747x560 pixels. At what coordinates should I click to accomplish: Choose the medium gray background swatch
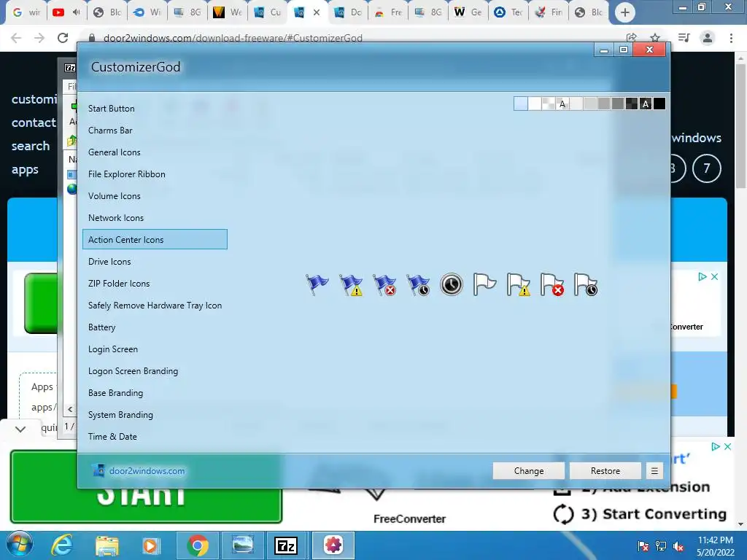604,104
